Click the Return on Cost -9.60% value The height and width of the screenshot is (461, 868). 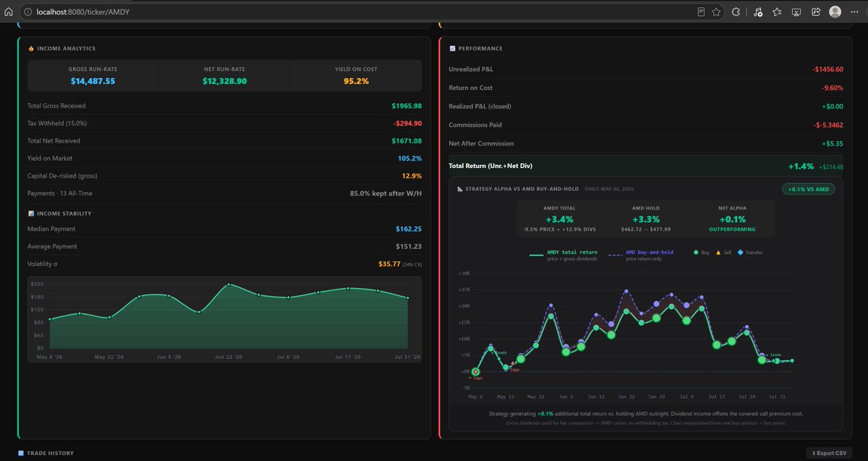pyautogui.click(x=833, y=88)
